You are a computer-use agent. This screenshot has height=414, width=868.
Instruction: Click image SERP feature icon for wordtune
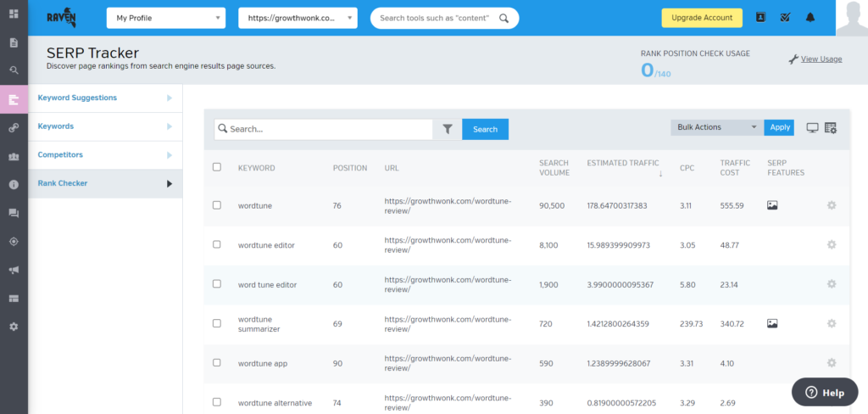[772, 205]
